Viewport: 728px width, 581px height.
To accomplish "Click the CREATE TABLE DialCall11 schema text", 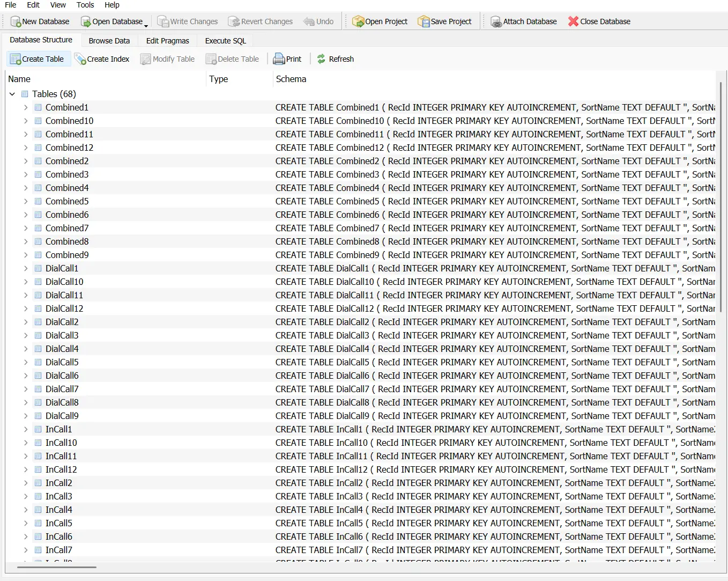I will tap(495, 295).
